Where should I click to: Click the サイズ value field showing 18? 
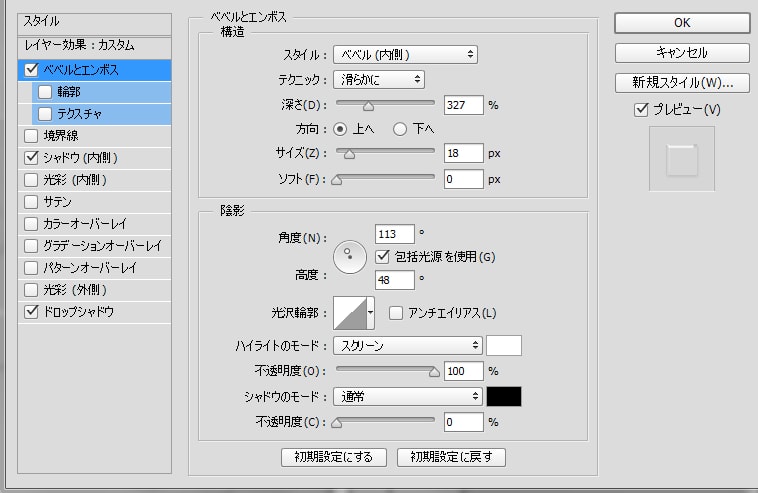[x=464, y=153]
